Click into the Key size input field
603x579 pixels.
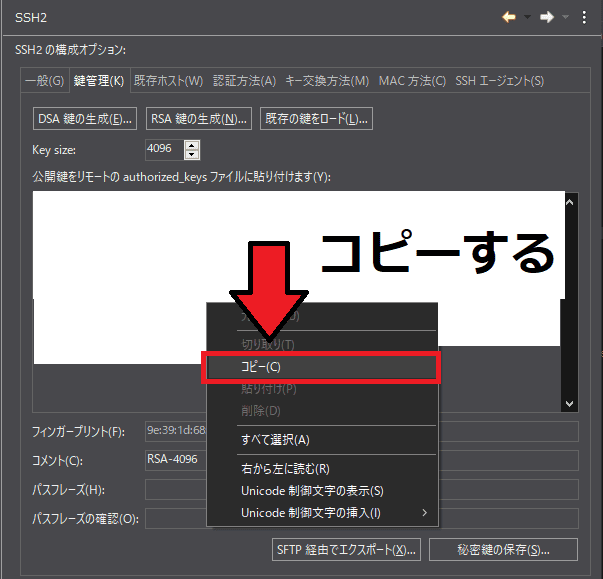coord(164,149)
